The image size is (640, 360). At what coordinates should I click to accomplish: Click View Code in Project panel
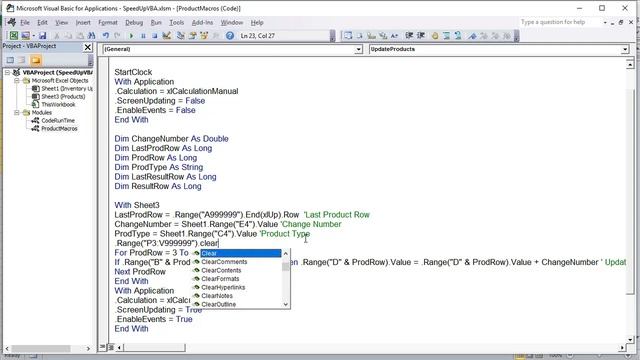(x=10, y=60)
